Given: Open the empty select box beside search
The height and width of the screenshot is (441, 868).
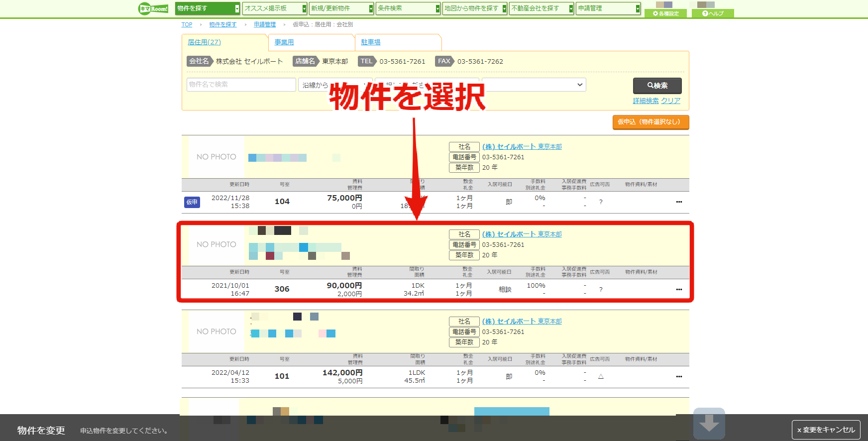Looking at the screenshot, I should click(534, 85).
